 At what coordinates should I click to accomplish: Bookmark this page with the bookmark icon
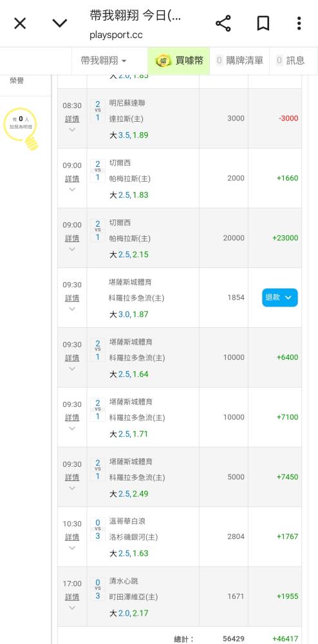[263, 23]
